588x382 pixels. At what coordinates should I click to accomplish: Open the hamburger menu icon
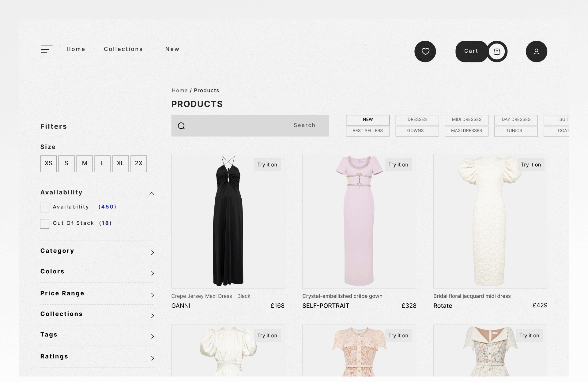[x=47, y=49]
